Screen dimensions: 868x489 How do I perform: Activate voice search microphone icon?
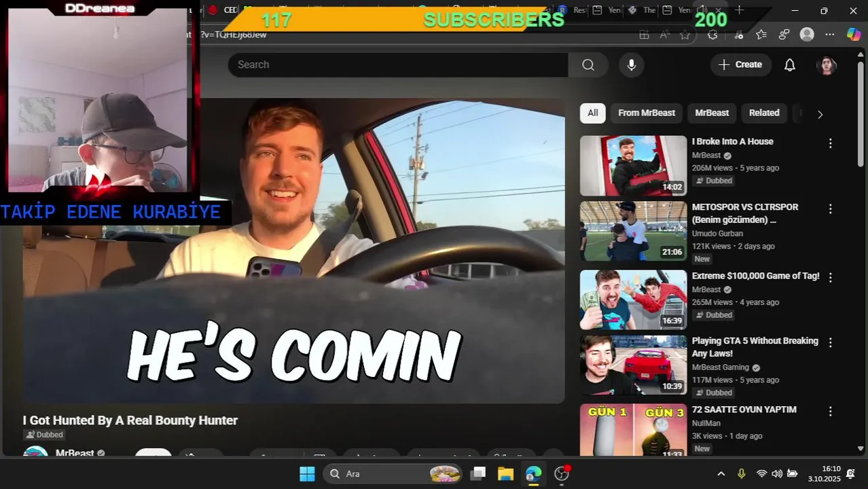tap(632, 65)
